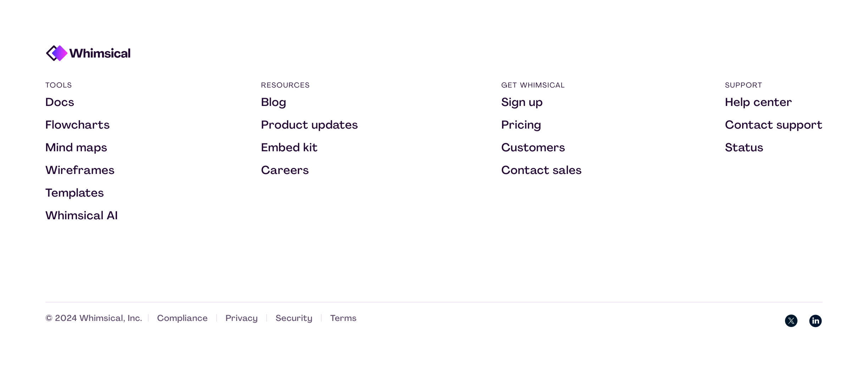Open Whimsical AI link
Image resolution: width=868 pixels, height=373 pixels.
82,216
